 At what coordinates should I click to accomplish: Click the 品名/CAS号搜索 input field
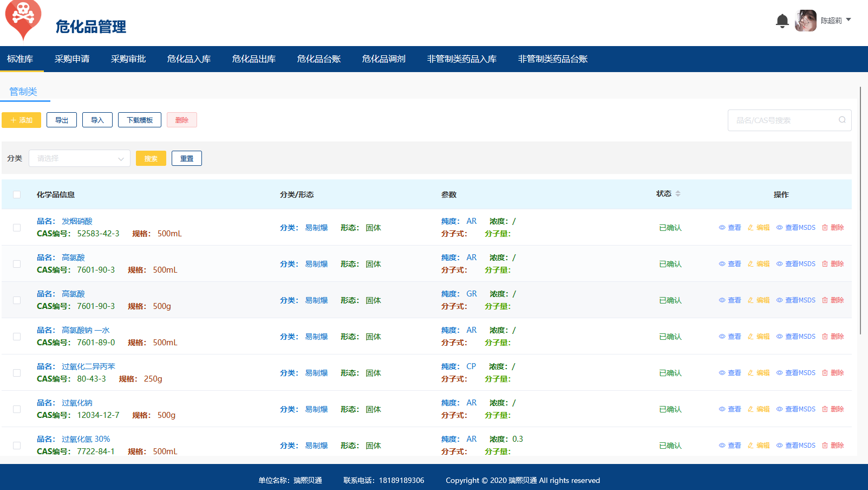coord(789,120)
